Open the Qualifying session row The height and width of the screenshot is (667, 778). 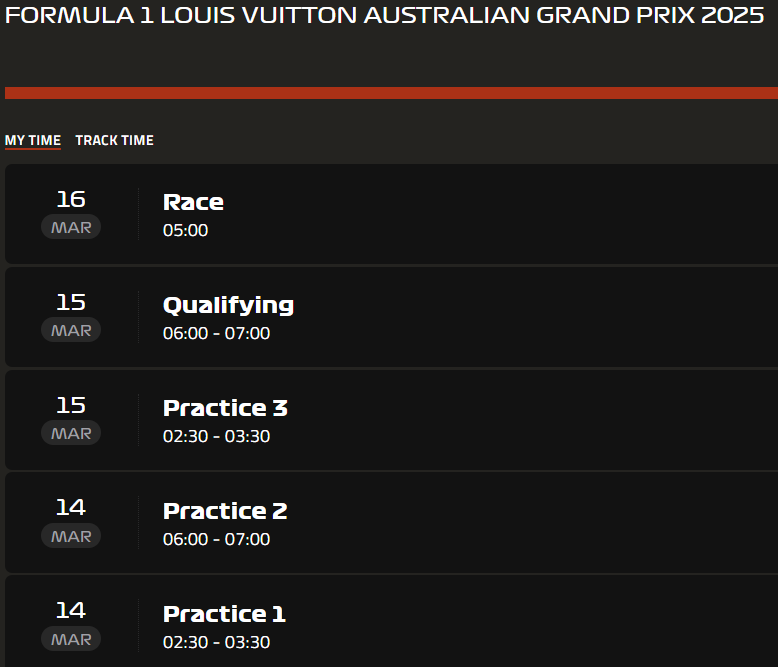(391, 317)
